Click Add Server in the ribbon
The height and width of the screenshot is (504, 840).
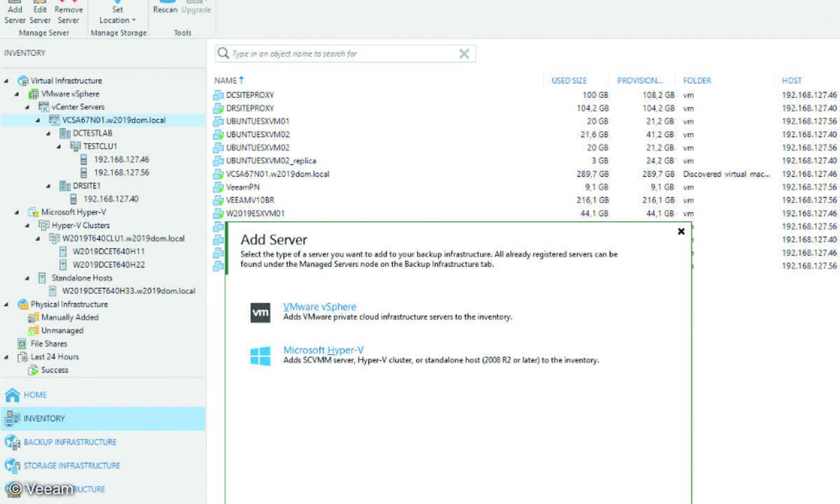15,12
